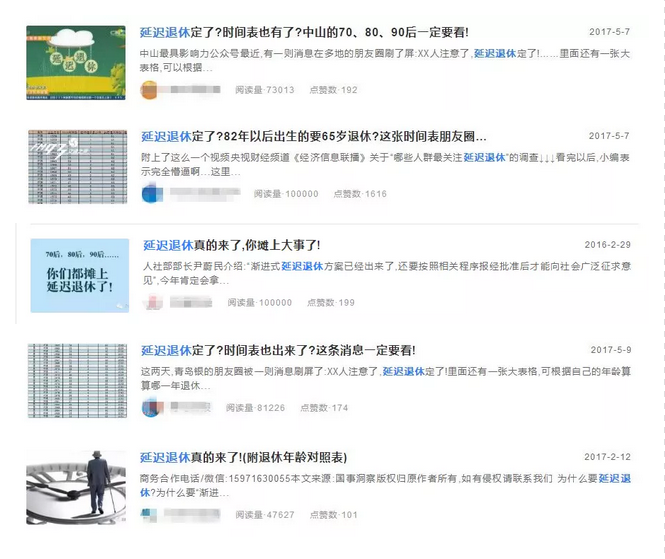
Task: Click the 2016-2-29 publish date
Action: click(609, 245)
